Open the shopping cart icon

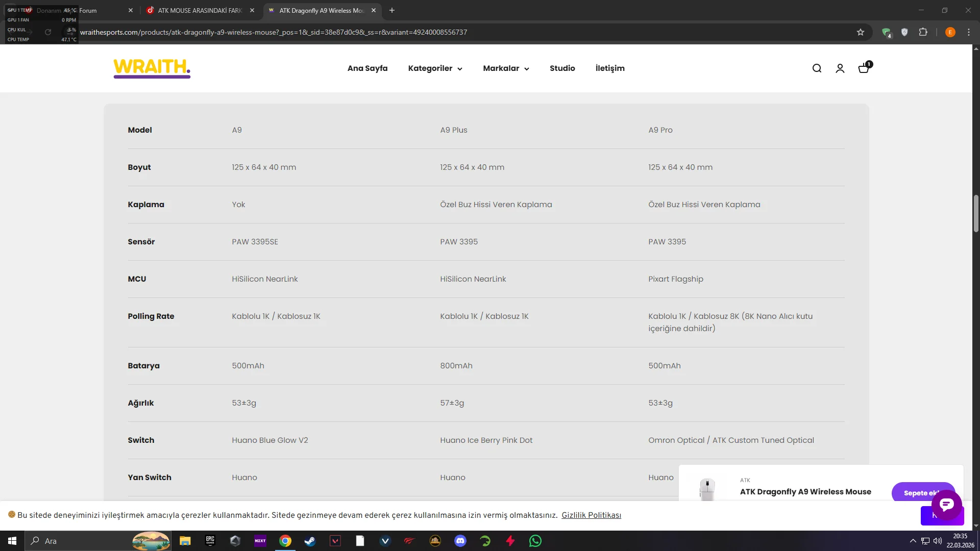pos(864,68)
